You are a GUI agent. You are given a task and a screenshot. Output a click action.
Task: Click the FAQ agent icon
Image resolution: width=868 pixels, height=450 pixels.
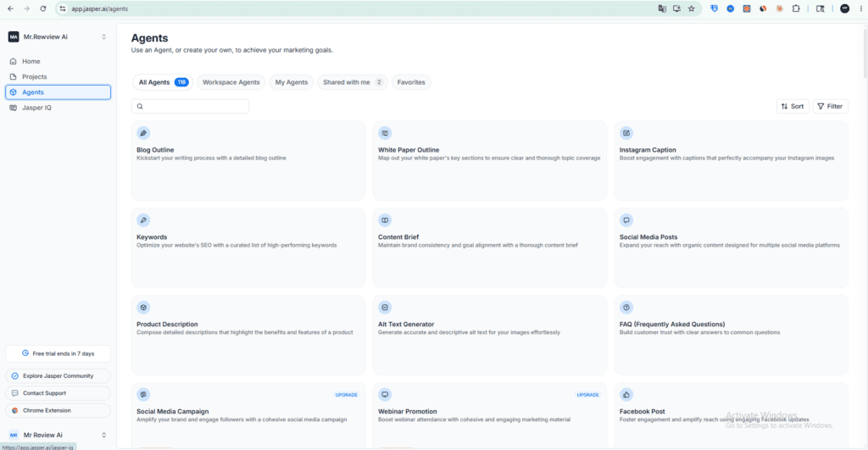click(626, 307)
